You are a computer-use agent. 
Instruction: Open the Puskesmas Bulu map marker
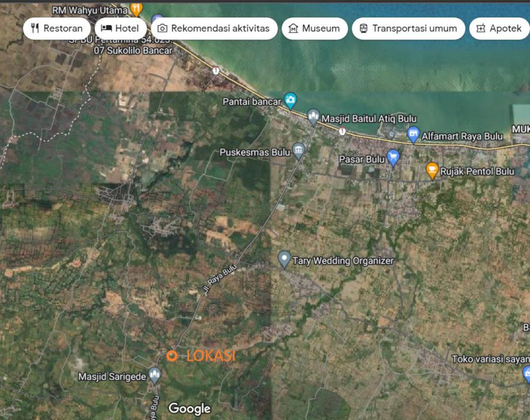pos(299,151)
